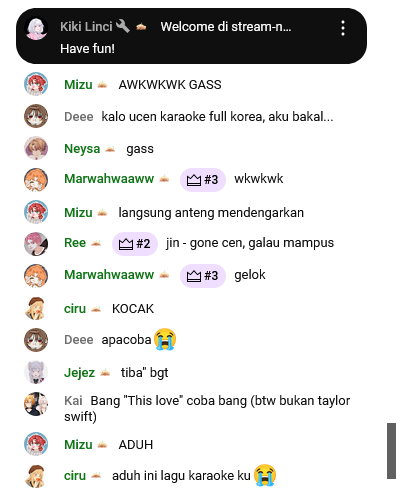Expand the truncated pinned Welcome di stream message
400x496 pixels.
(226, 27)
